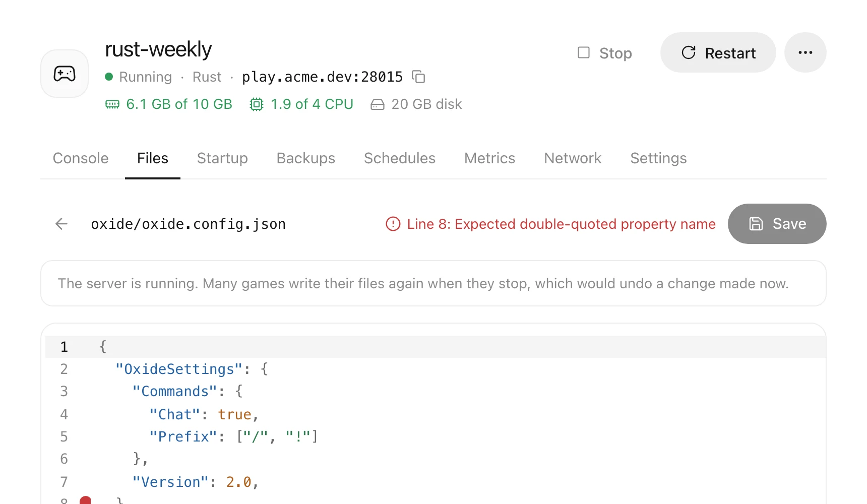
Task: Click the "Version" key on line 7
Action: tap(170, 482)
